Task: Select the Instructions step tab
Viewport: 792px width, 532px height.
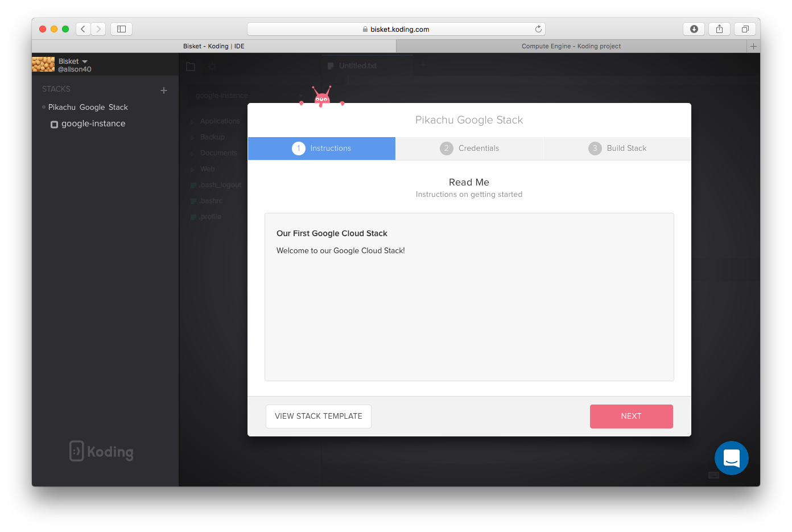Action: point(321,149)
